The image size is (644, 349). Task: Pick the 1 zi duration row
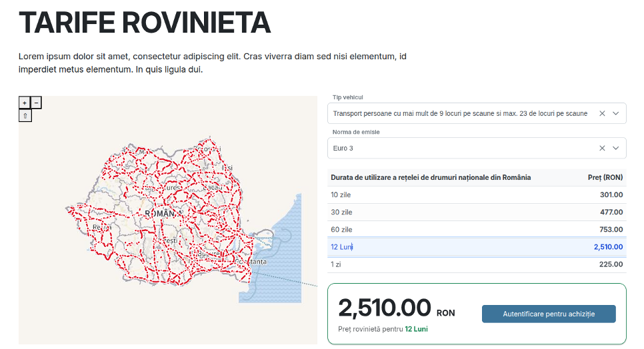tap(477, 264)
